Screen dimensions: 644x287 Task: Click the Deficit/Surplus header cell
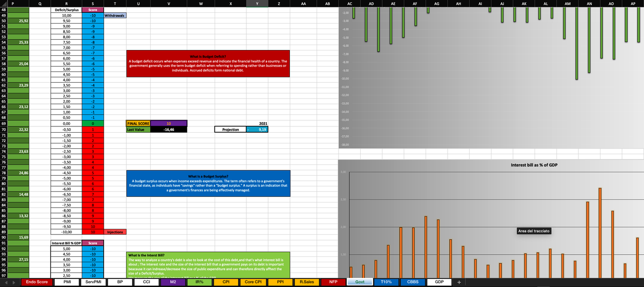pos(66,10)
